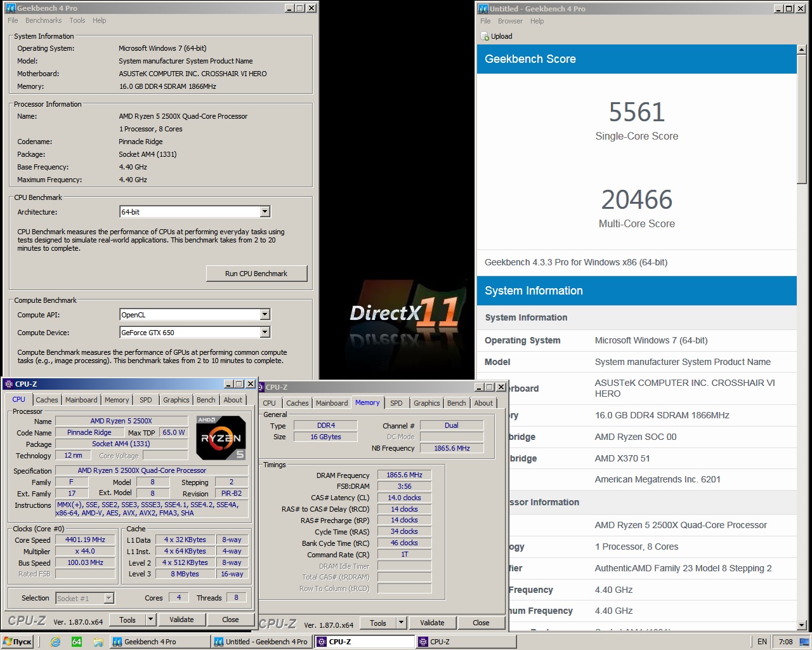Image resolution: width=812 pixels, height=650 pixels.
Task: Open the Browser menu in the results window
Action: 510,21
